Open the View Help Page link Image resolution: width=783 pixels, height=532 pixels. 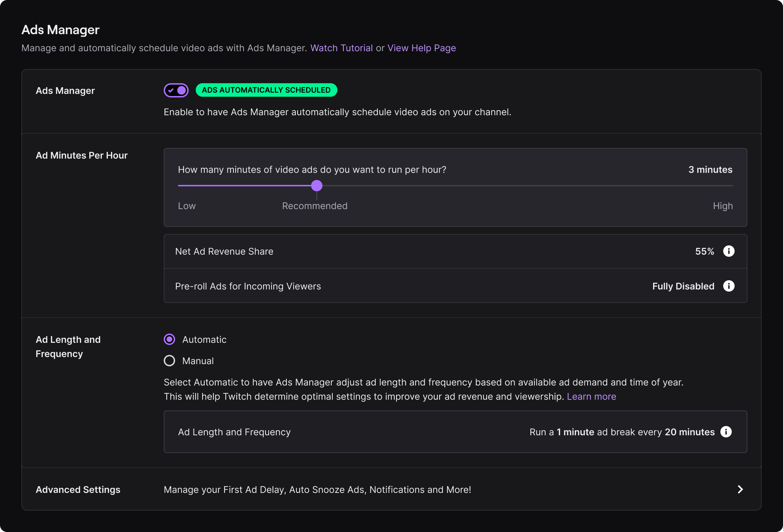click(x=421, y=48)
